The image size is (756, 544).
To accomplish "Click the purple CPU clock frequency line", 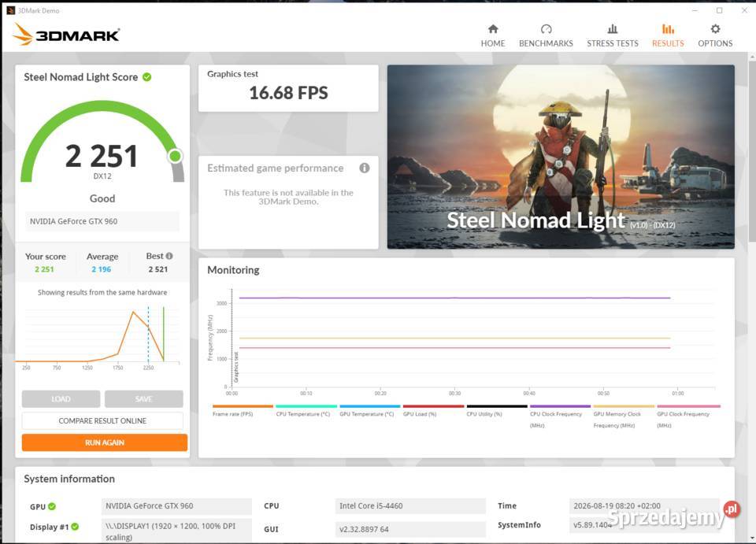I will pos(454,298).
